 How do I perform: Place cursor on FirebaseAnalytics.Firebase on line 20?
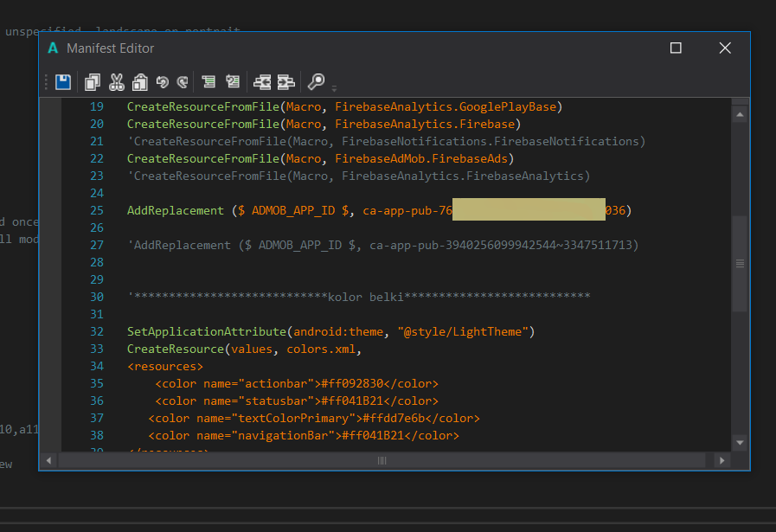point(425,125)
